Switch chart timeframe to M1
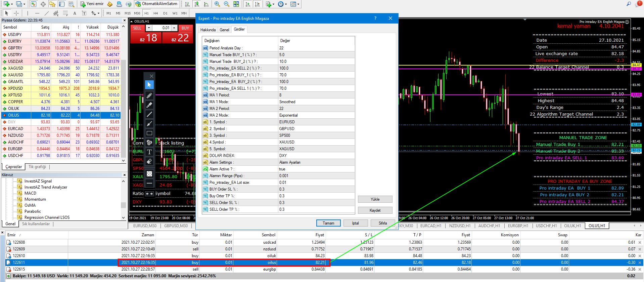644x282 pixels. (x=109, y=13)
